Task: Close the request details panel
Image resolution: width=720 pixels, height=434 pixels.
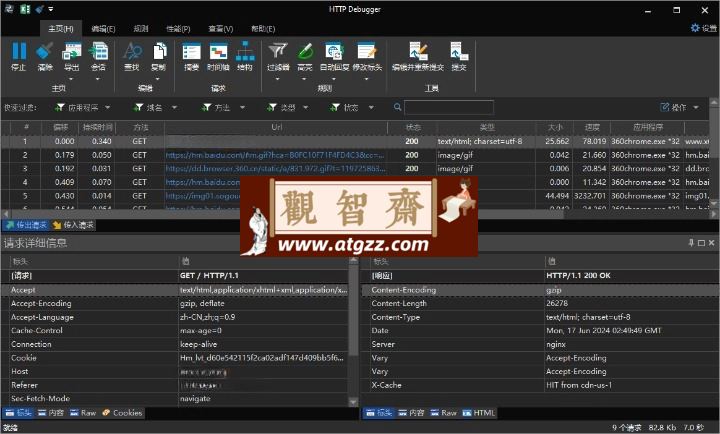Action: pos(711,242)
